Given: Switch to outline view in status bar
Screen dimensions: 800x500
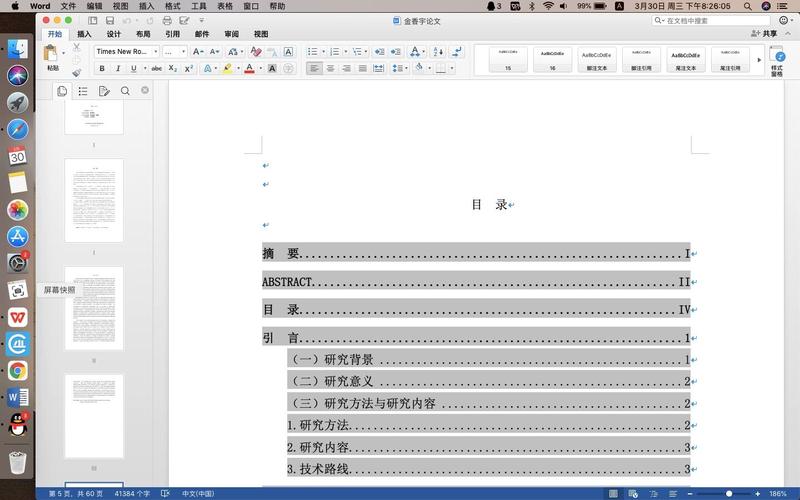Looking at the screenshot, I should click(654, 494).
